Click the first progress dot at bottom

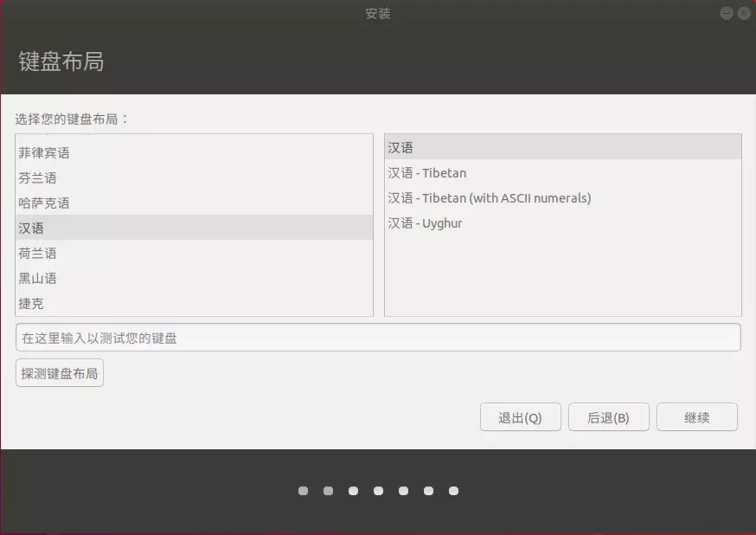coord(303,491)
